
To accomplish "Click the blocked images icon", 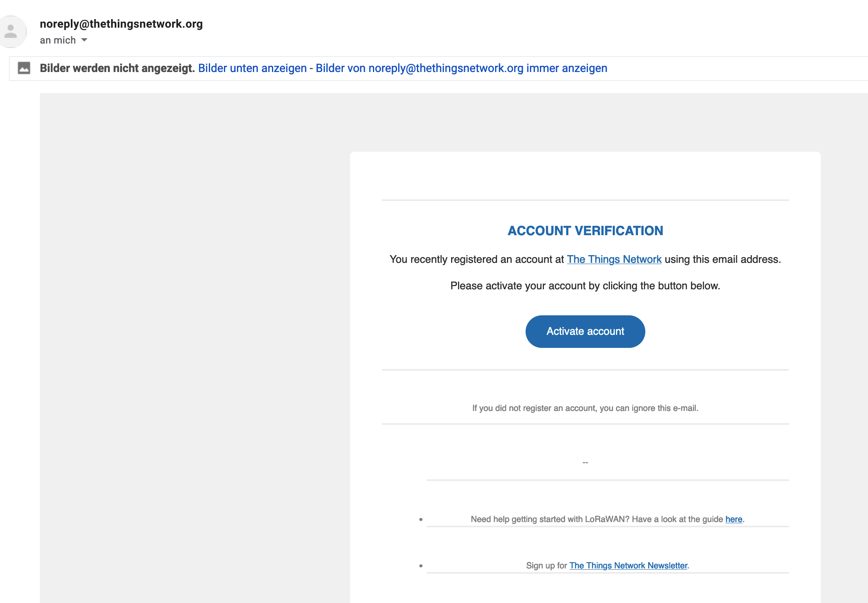I will tap(24, 68).
